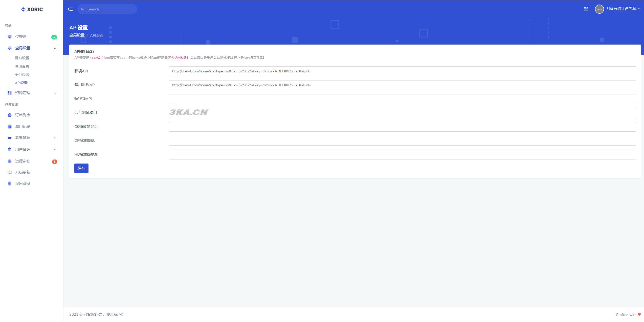This screenshot has height=322, width=644.
Task: Click the 保存 save button
Action: (82, 168)
